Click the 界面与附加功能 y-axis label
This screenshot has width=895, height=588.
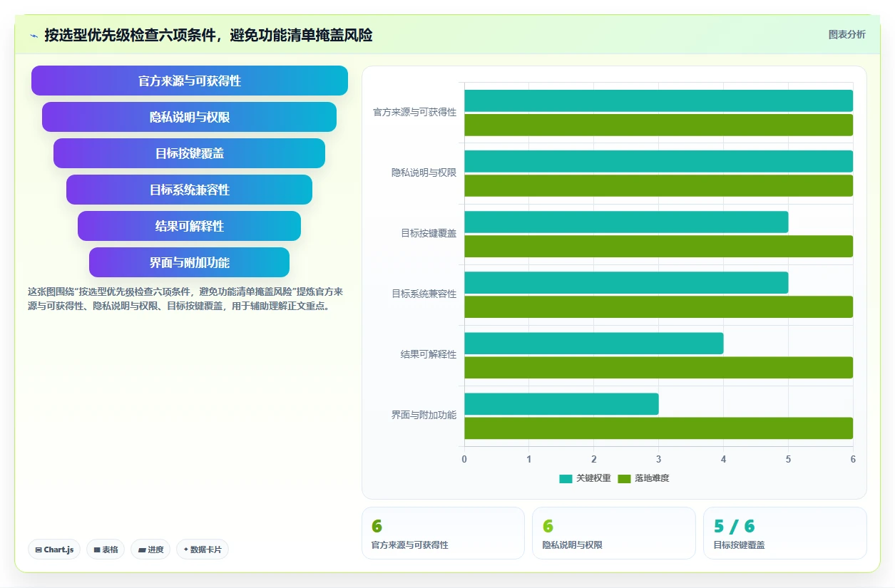coord(424,415)
